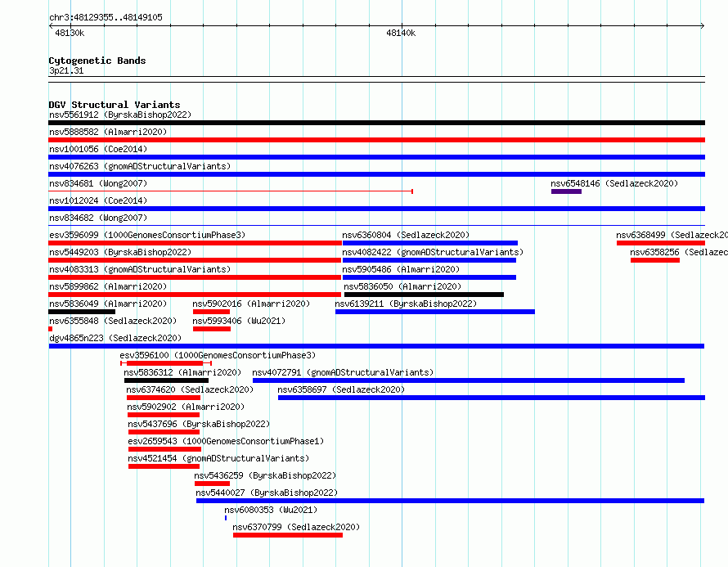Click the chr3:48129355..48149105 coordinates text
728x567 pixels.
(x=106, y=18)
